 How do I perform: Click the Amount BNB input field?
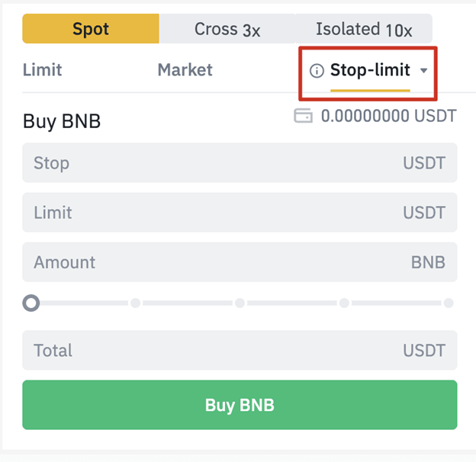pos(240,262)
